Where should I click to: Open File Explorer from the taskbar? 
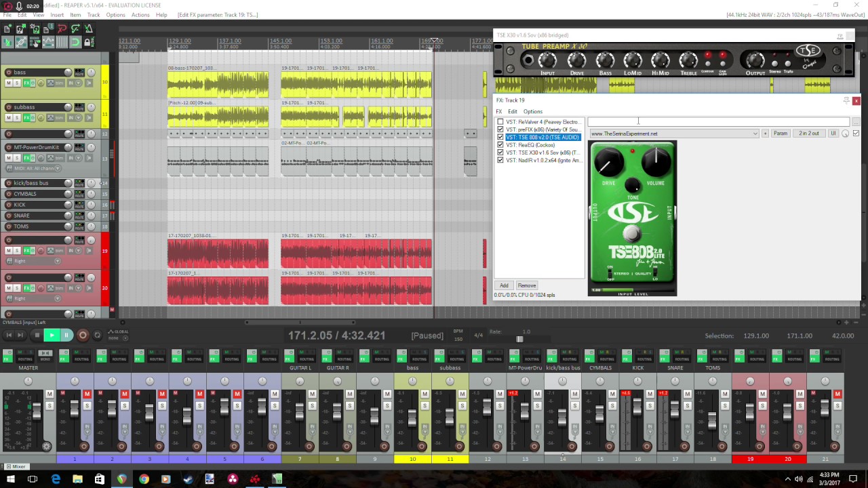point(77,479)
